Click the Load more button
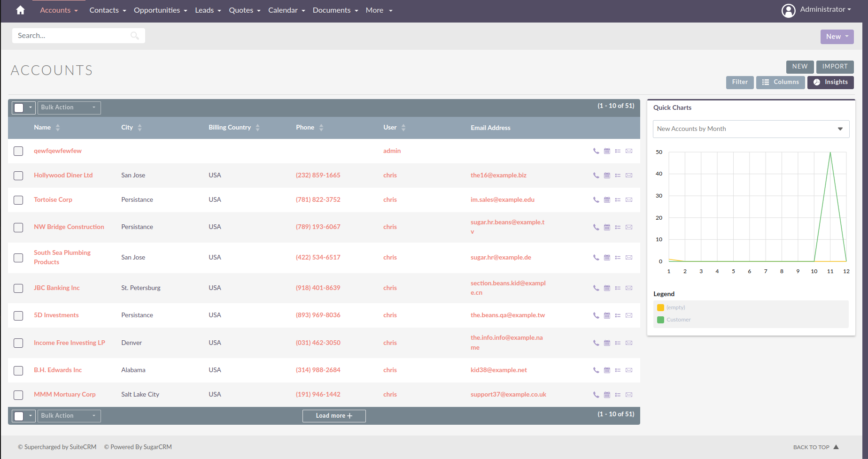868x459 pixels. 334,416
